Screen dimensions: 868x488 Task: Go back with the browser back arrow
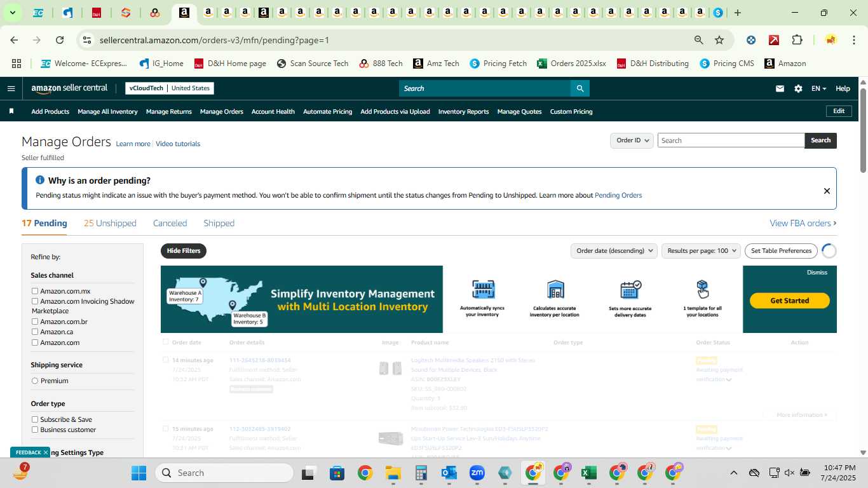(14, 40)
